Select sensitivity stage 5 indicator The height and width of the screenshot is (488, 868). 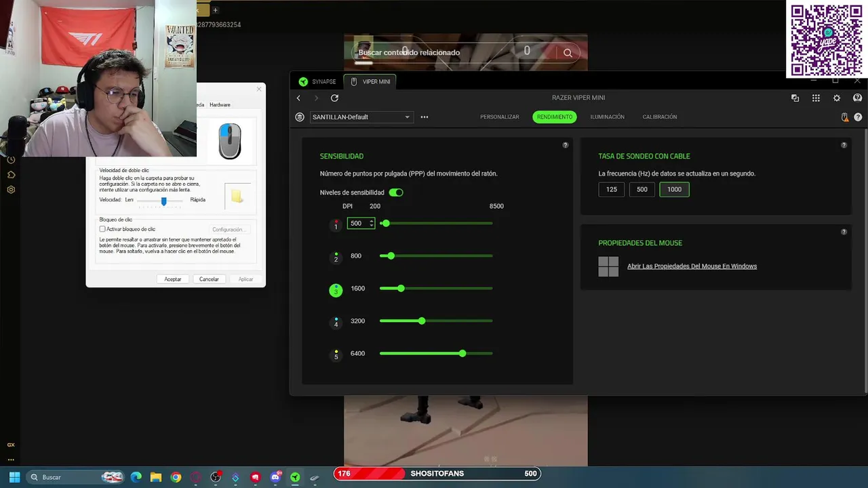pyautogui.click(x=336, y=354)
